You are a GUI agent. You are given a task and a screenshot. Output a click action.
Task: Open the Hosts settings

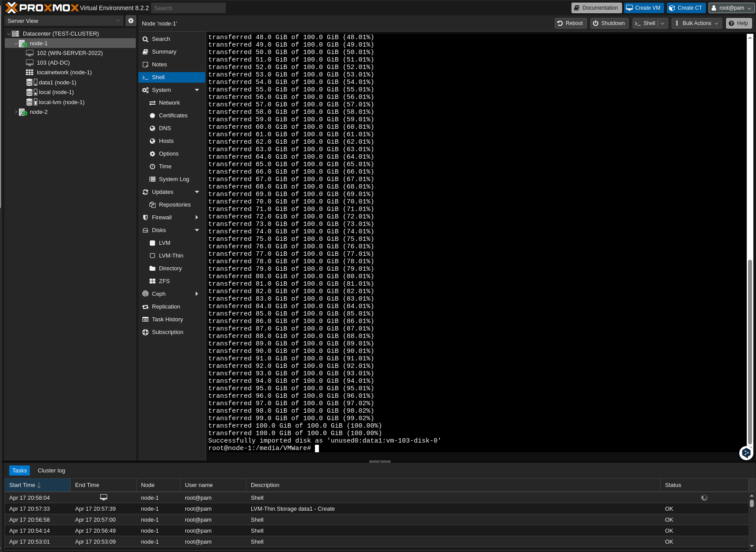coord(166,141)
